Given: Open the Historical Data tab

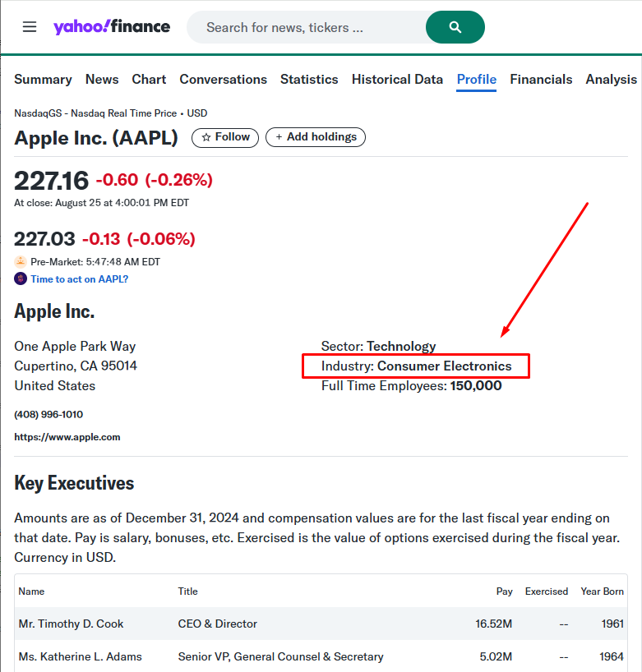Looking at the screenshot, I should pyautogui.click(x=397, y=80).
